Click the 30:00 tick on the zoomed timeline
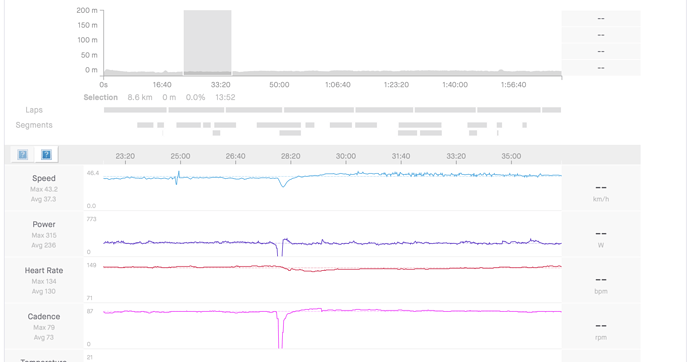 coord(346,156)
